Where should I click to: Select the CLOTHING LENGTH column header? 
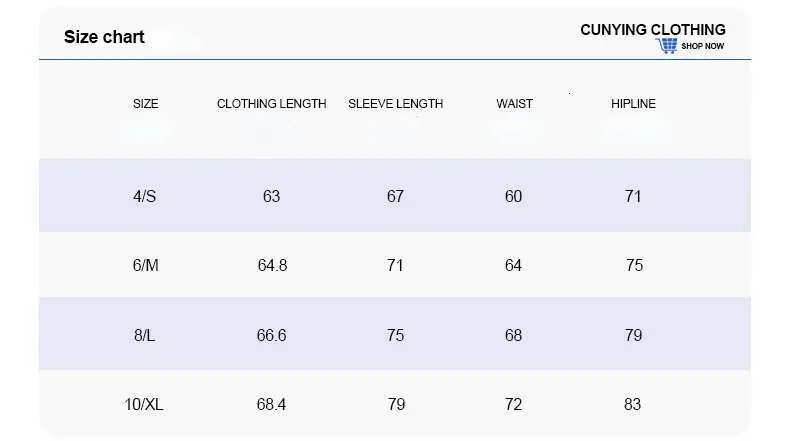272,104
